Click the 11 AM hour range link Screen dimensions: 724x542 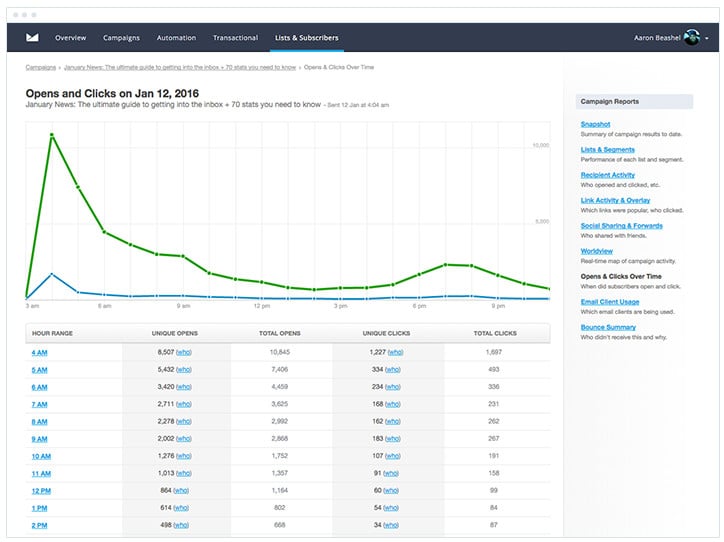pyautogui.click(x=41, y=474)
